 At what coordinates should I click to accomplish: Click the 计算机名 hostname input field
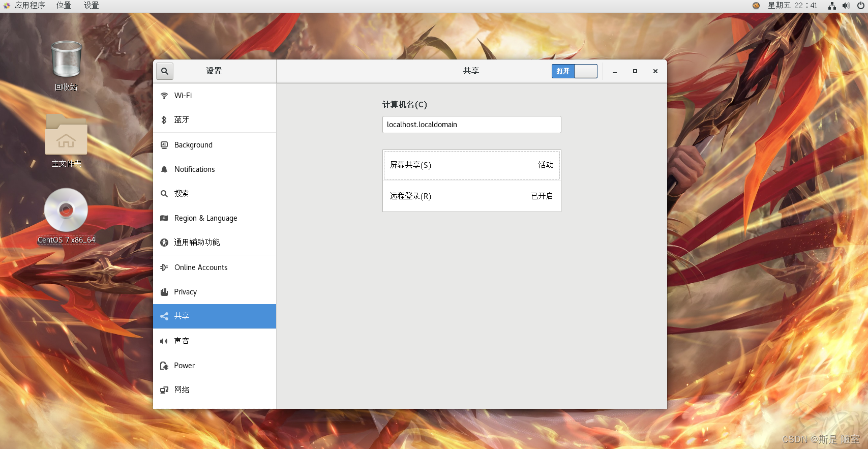[x=472, y=125]
